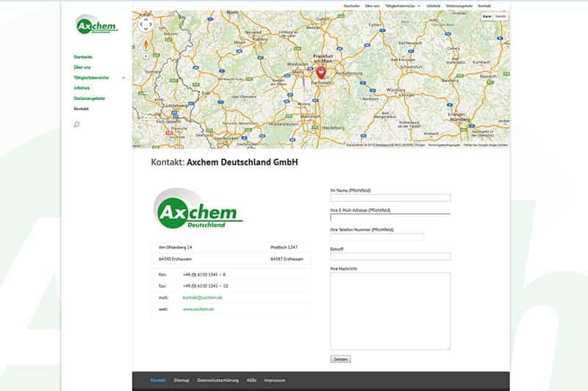Open Startseite in the sidebar menu
The width and height of the screenshot is (588, 391).
83,57
